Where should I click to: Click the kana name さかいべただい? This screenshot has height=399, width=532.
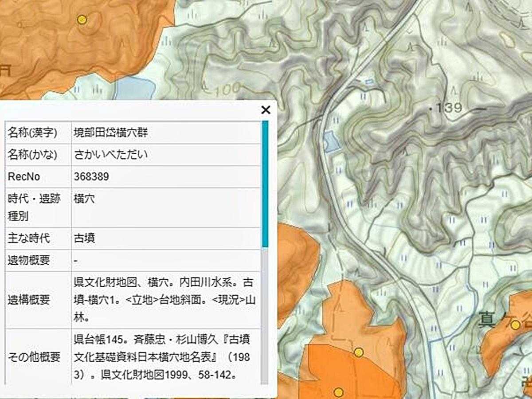(x=111, y=155)
